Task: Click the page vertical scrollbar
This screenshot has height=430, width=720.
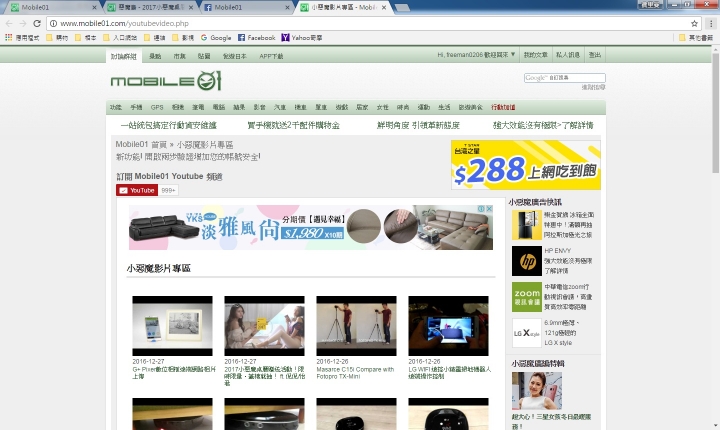Action: (715, 114)
